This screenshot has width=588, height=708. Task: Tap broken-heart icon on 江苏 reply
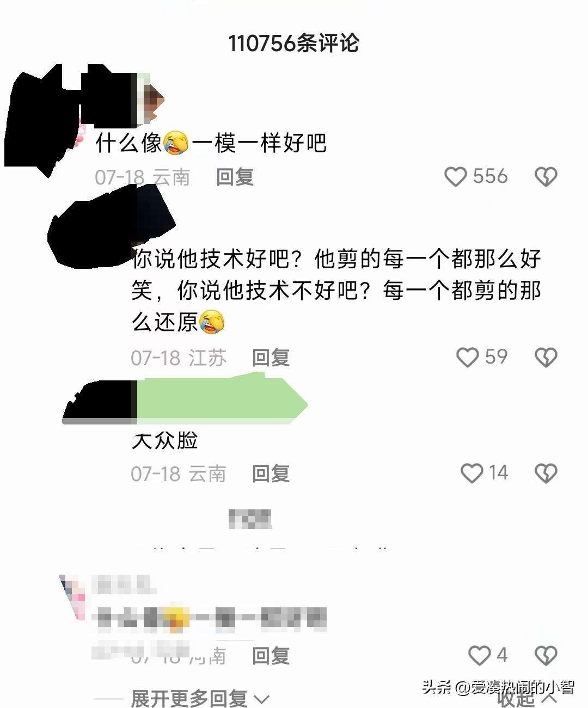coord(546,358)
